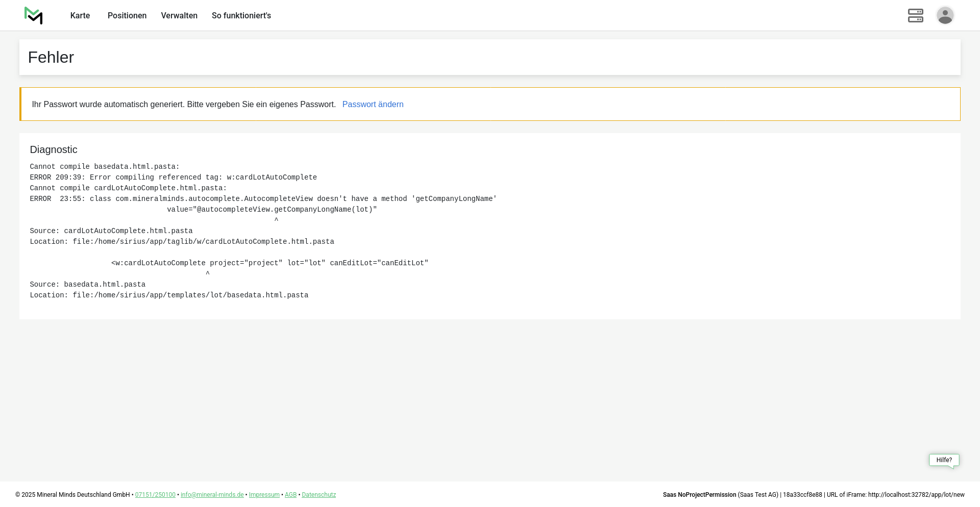Click the Saas NoProjectPermission footer text
Viewport: 980px width, 507px height.
point(699,495)
